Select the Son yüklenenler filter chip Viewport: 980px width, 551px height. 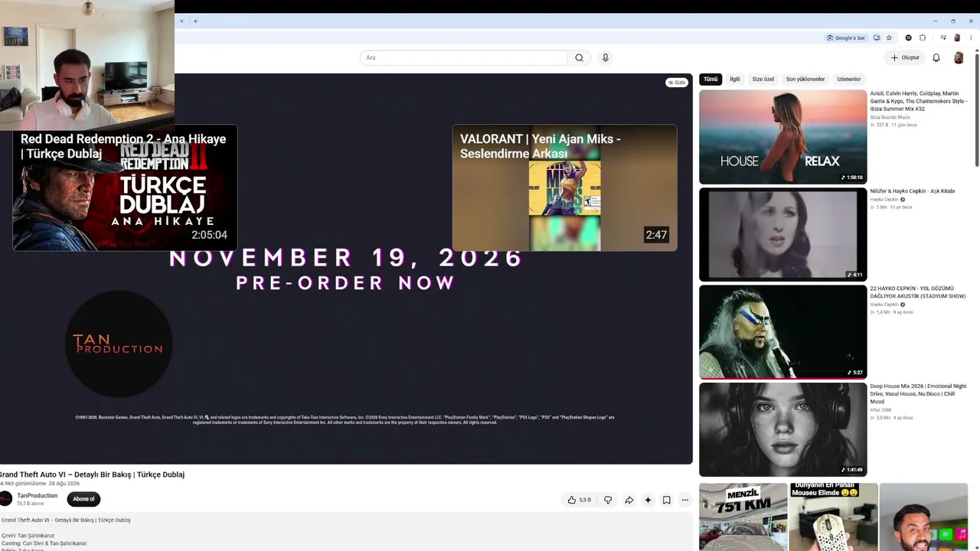tap(805, 79)
